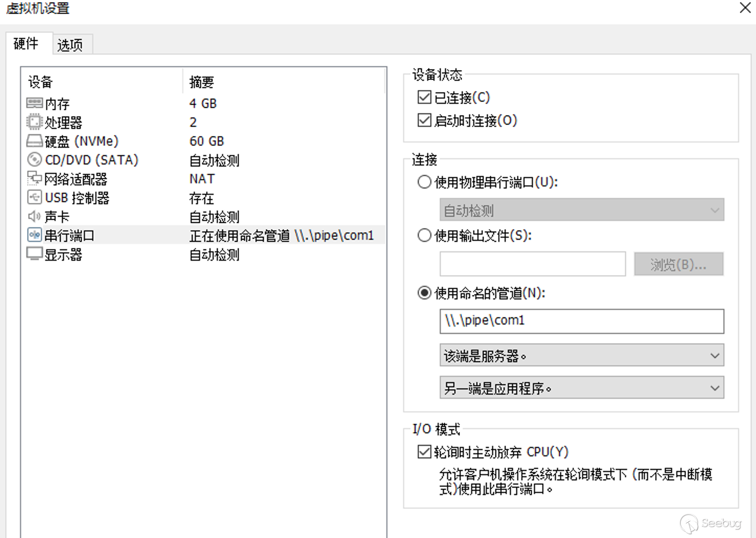This screenshot has width=756, height=538.
Task: Click the 存在 USB summary value
Action: click(202, 198)
